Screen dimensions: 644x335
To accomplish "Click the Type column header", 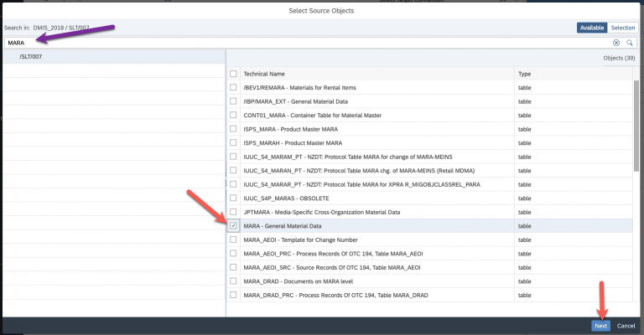I will click(x=524, y=74).
